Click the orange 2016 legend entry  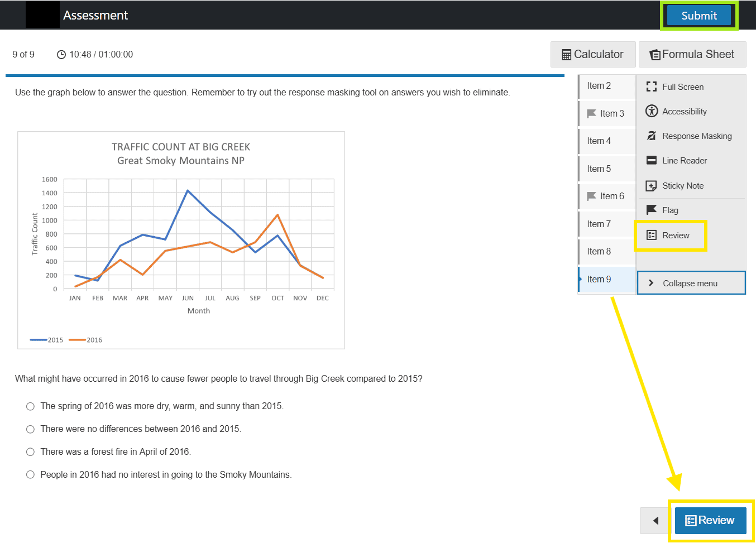click(86, 340)
